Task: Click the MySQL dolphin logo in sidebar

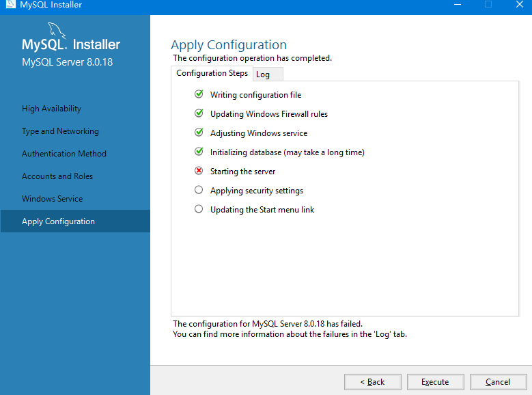Action: point(56,30)
